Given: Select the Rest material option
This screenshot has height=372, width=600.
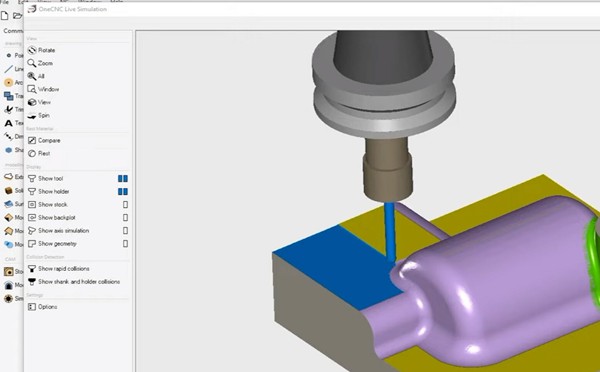Looking at the screenshot, I should [39, 153].
